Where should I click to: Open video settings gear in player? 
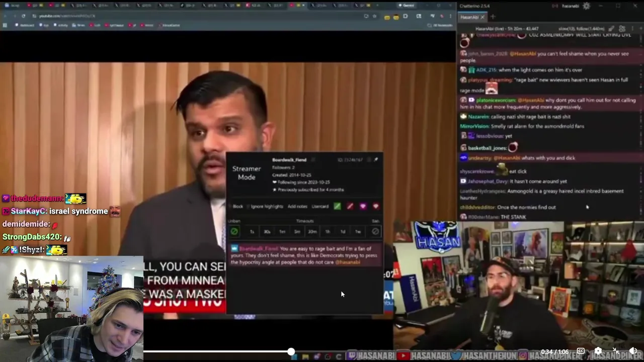[598, 351]
